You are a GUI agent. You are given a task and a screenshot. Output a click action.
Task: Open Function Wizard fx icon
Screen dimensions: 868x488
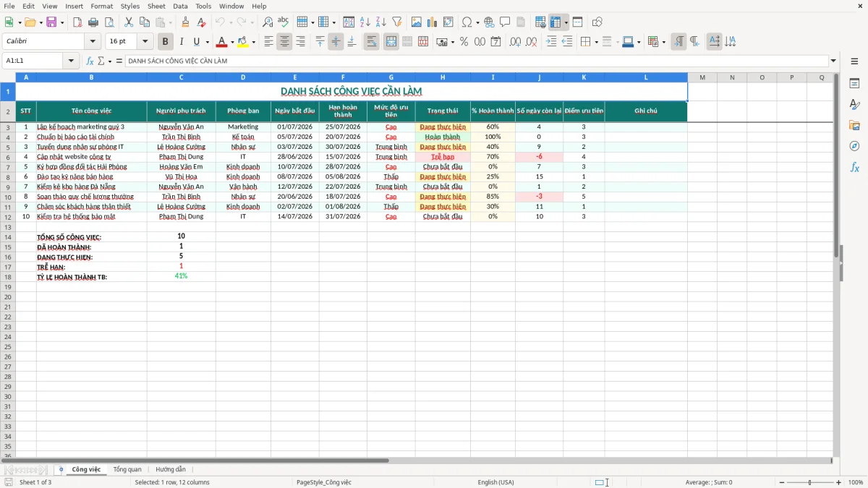pyautogui.click(x=90, y=61)
